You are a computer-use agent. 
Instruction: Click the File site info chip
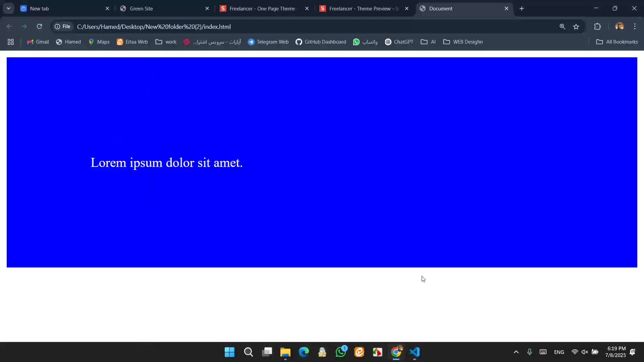tap(63, 26)
